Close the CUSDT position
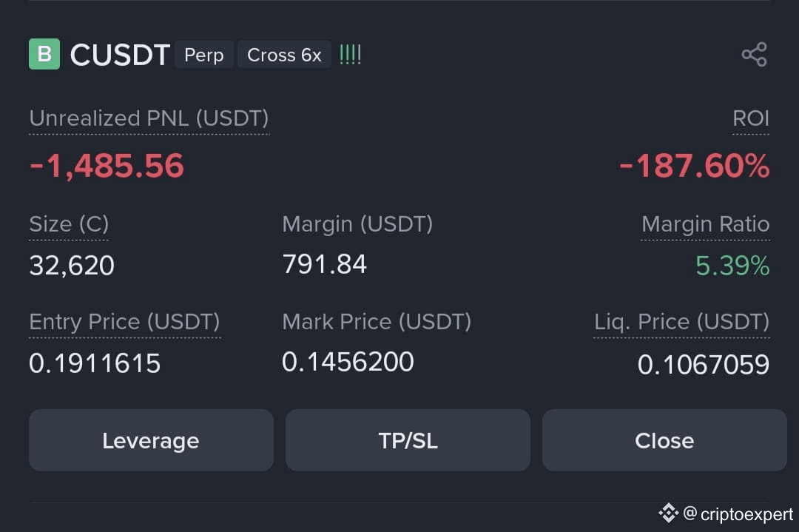The image size is (799, 532). 664,440
